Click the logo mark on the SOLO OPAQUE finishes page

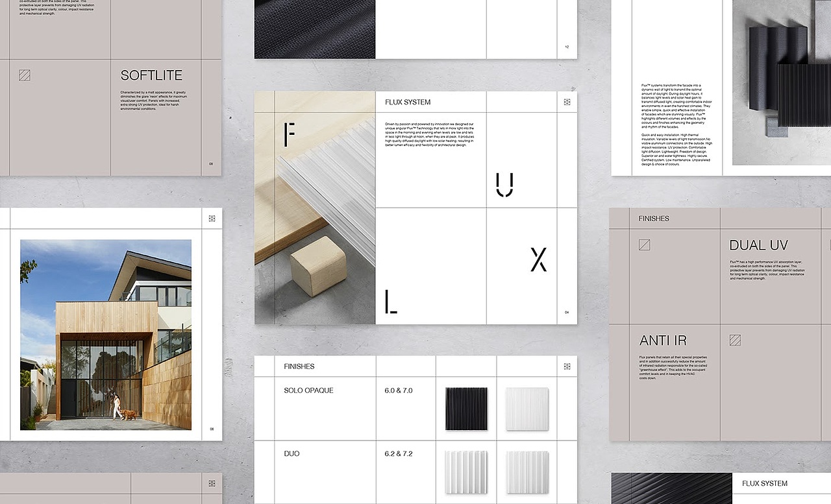(x=567, y=366)
